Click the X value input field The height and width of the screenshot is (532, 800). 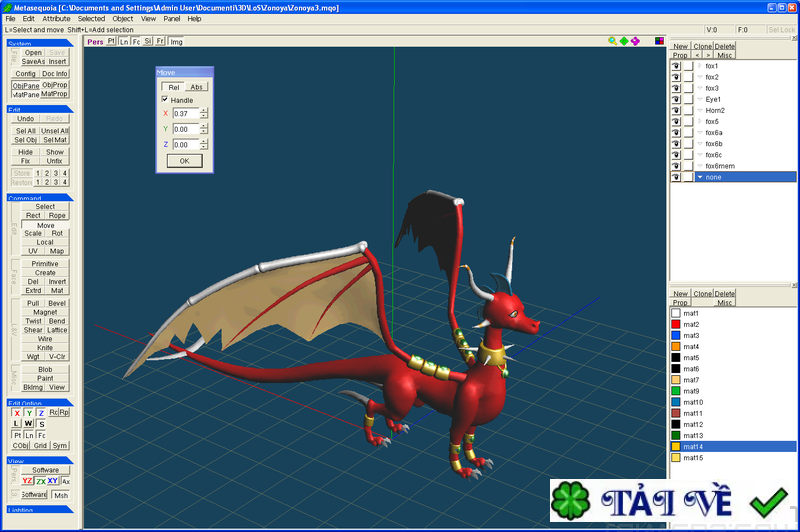[185, 114]
